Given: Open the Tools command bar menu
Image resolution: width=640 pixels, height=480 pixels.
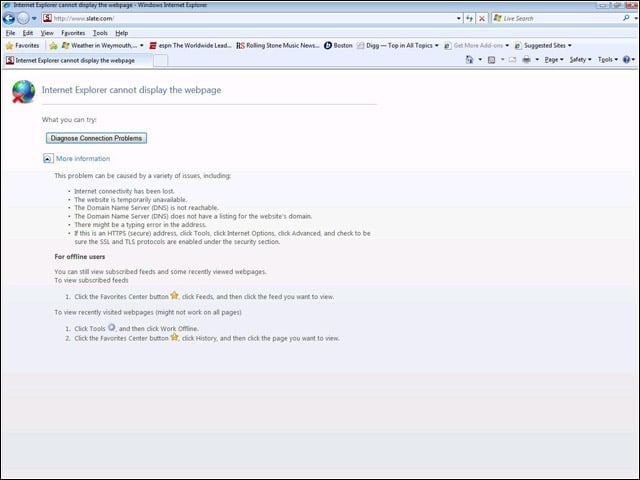Looking at the screenshot, I should coord(608,60).
